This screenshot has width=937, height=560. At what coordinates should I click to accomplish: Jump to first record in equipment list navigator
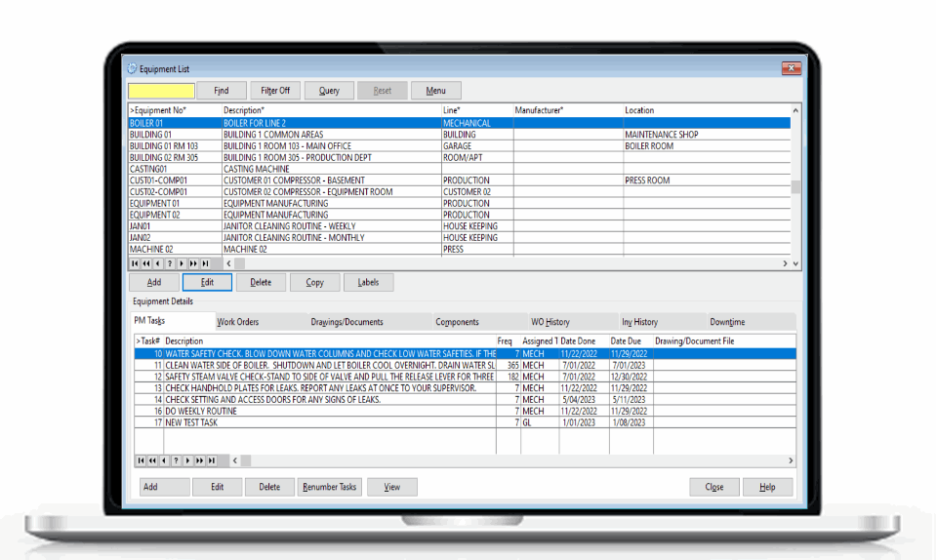(x=135, y=263)
